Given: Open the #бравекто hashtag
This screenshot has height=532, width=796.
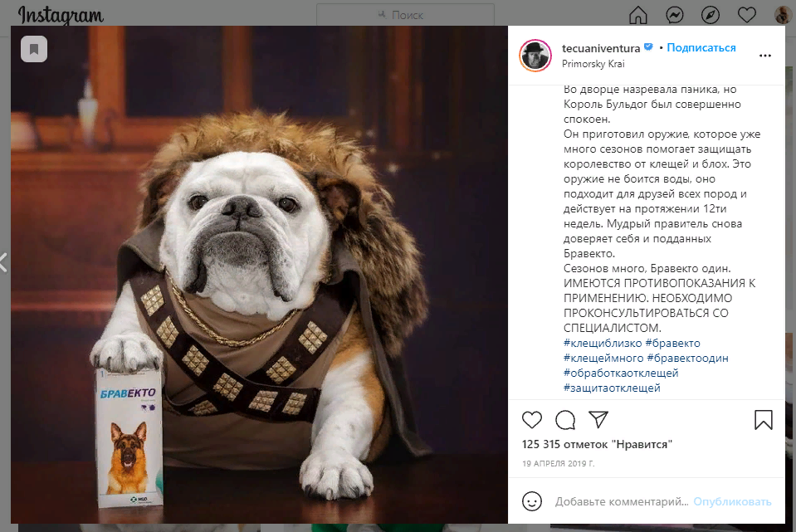Looking at the screenshot, I should (672, 343).
